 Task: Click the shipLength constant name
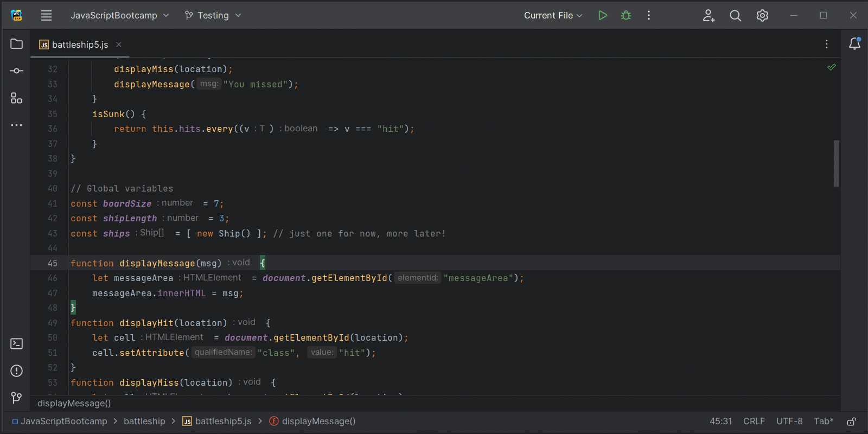(130, 219)
